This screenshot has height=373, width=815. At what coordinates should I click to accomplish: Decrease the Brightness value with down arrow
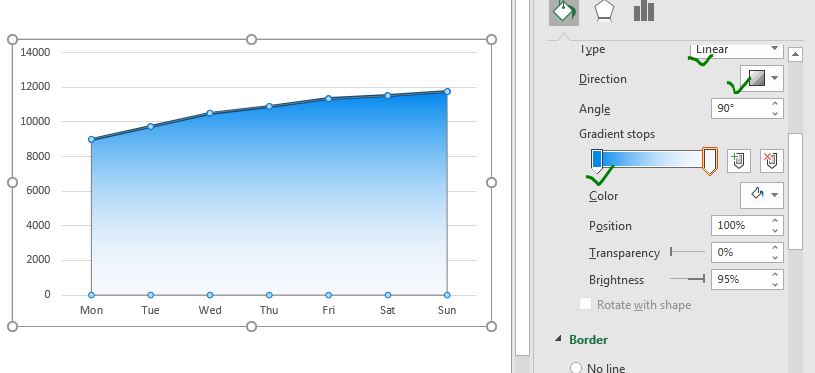tap(775, 285)
